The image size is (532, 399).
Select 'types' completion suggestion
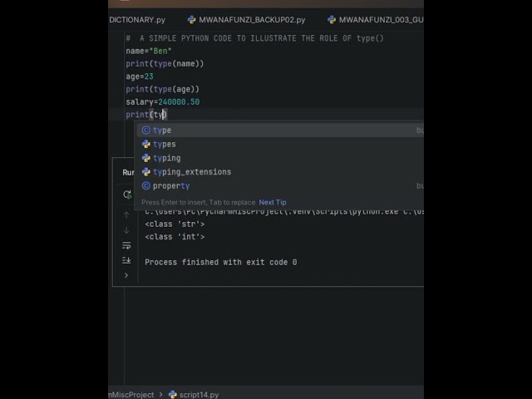280,144
